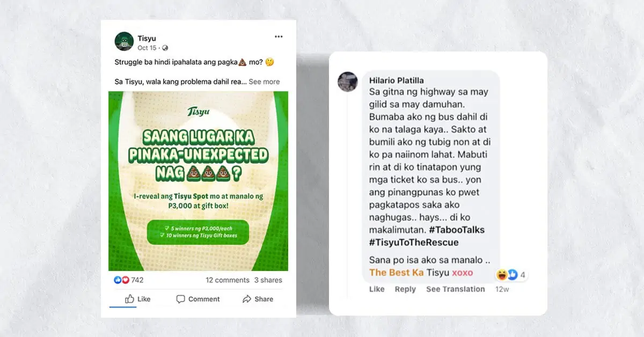This screenshot has height=337, width=644.
Task: Open the green Tisyu contest image
Action: tap(198, 181)
